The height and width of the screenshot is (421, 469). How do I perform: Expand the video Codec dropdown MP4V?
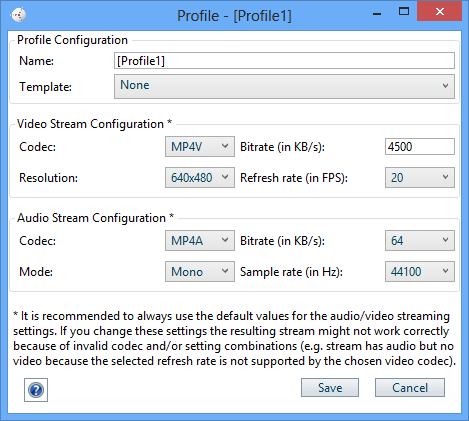(200, 146)
